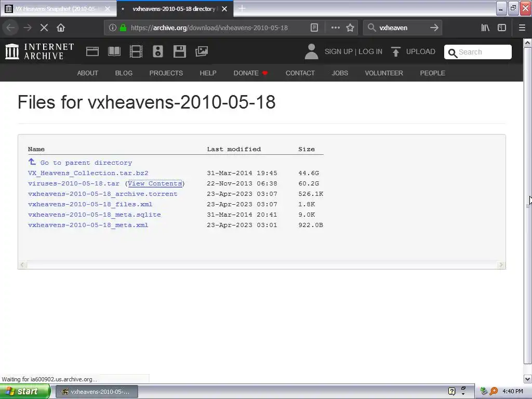532x399 pixels.
Task: Open the Windows Start button
Action: click(x=25, y=392)
